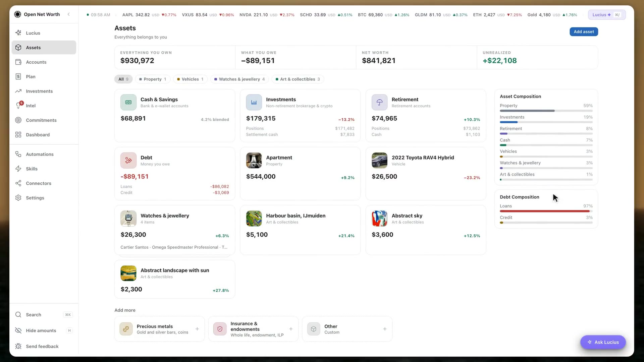This screenshot has width=644, height=362.
Task: Open the Watches & jewellery thumbnail
Action: click(x=128, y=219)
